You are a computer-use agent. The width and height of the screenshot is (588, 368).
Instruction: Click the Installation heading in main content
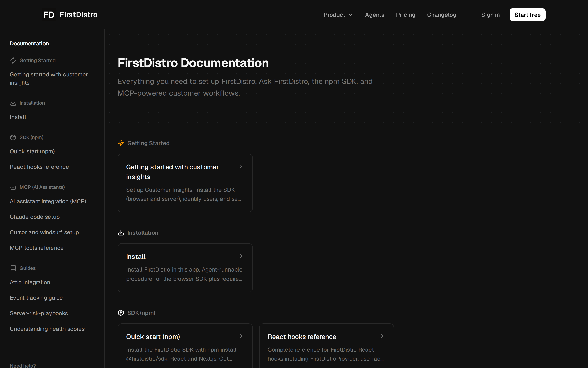tap(143, 233)
